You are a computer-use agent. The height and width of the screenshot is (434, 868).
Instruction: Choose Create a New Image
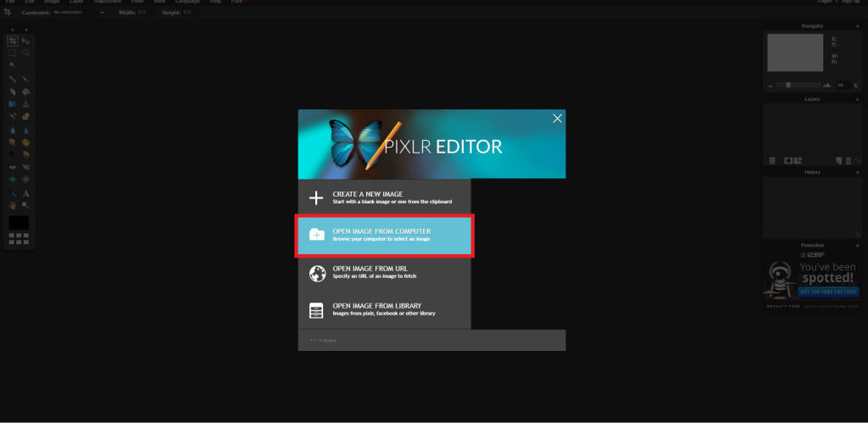click(384, 198)
